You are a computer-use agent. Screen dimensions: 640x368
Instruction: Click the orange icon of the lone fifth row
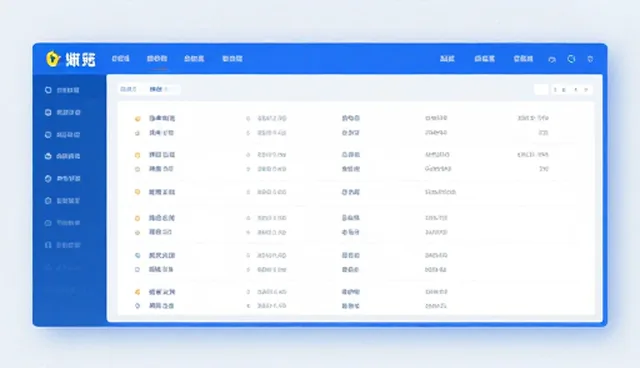click(138, 192)
